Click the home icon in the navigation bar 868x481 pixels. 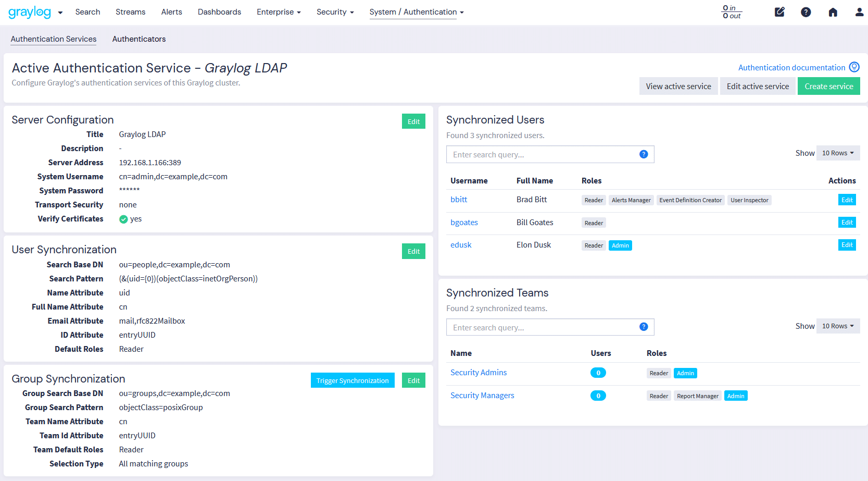(832, 11)
